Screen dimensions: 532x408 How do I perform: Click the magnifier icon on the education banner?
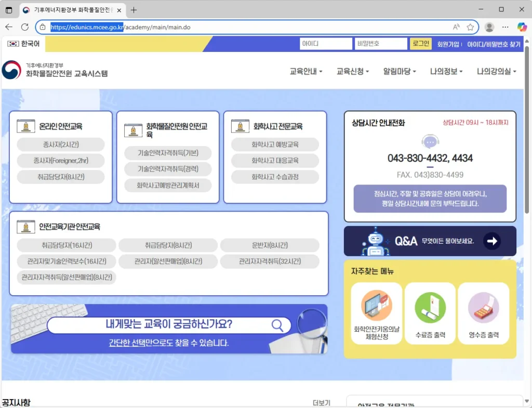click(278, 325)
